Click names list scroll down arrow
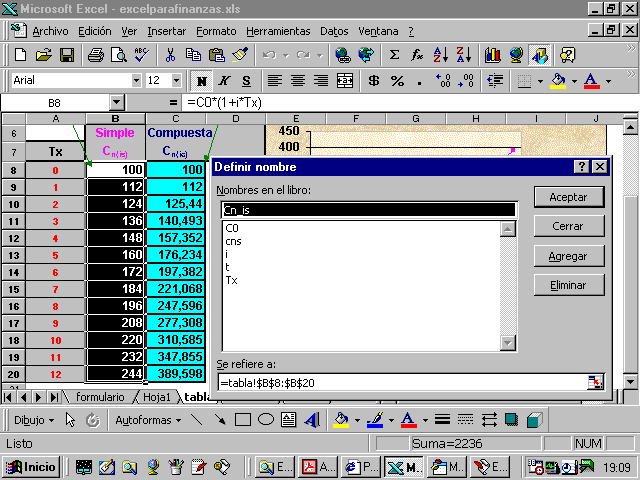 (x=507, y=343)
